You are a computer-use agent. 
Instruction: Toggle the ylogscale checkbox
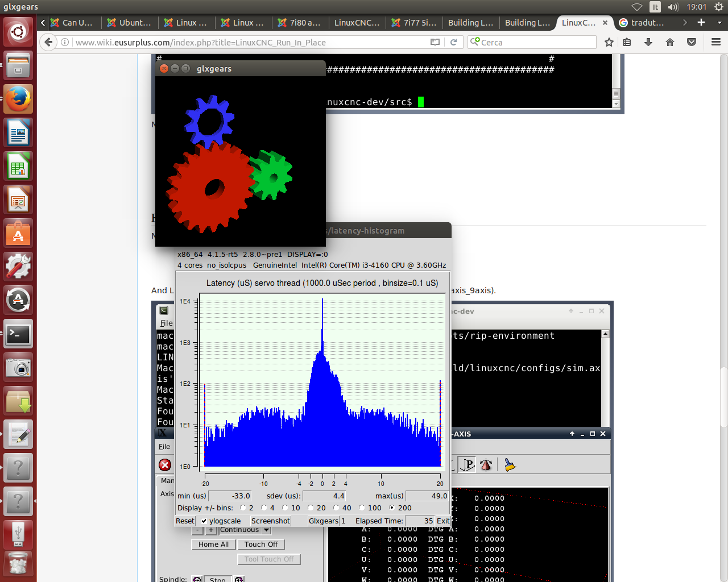pos(204,521)
